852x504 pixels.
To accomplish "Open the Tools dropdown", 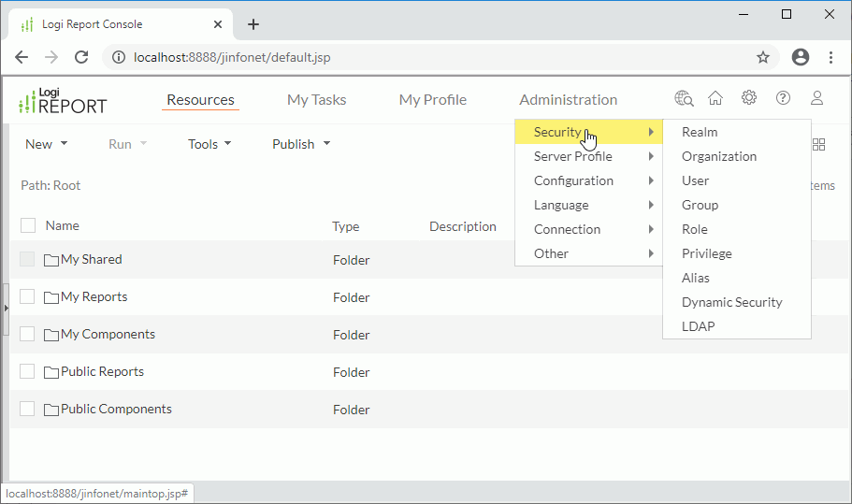I will click(209, 144).
